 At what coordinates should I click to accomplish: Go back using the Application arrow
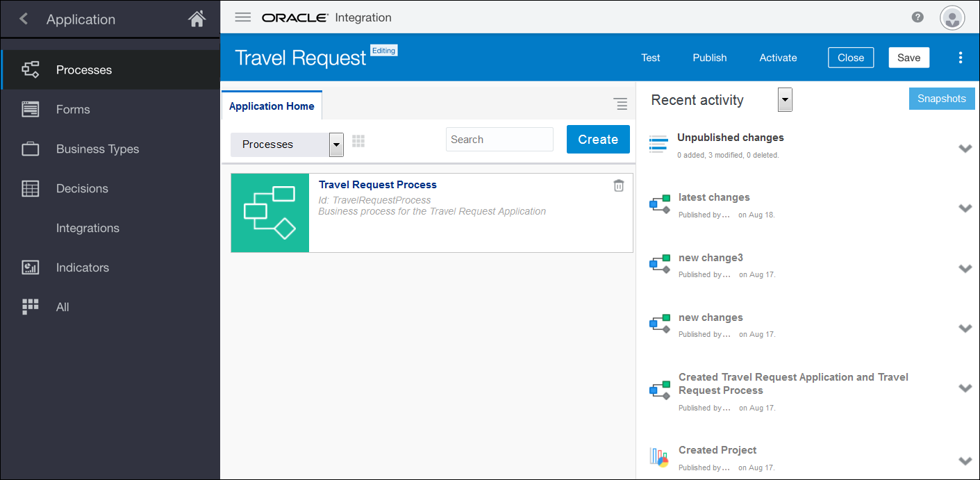pos(24,19)
